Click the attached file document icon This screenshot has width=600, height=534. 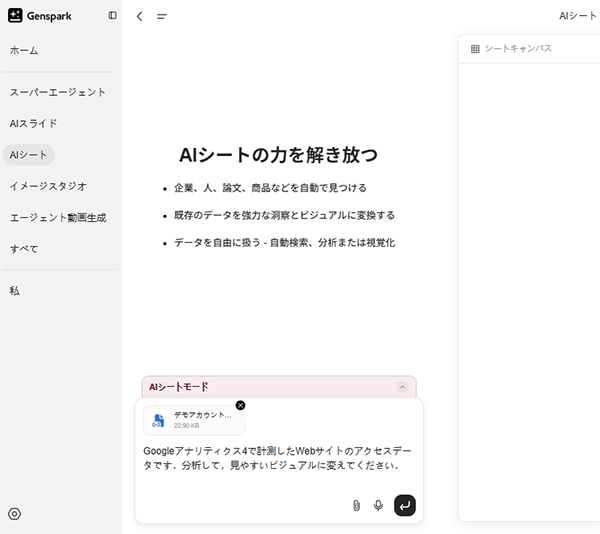158,420
